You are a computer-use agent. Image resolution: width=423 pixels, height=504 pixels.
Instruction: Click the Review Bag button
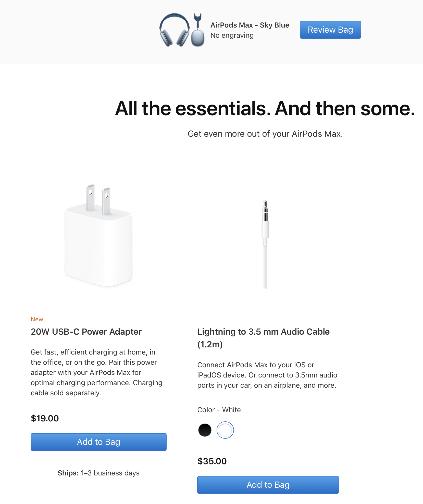tap(330, 30)
